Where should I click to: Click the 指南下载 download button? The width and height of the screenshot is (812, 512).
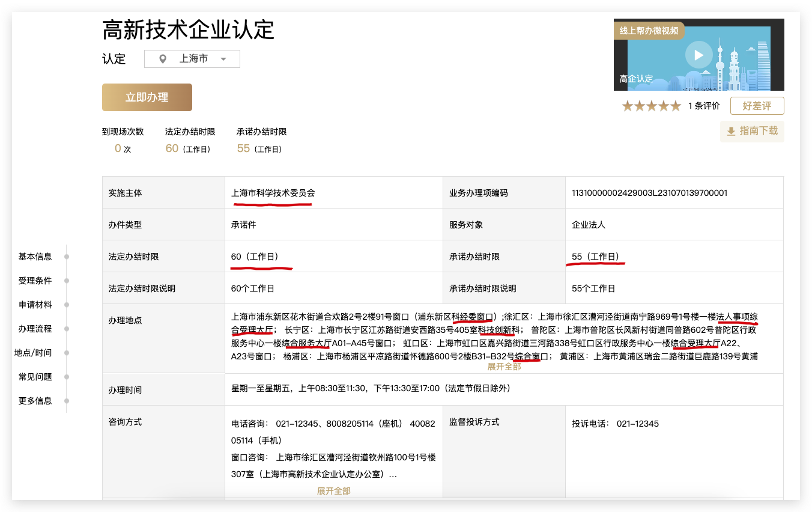point(752,131)
